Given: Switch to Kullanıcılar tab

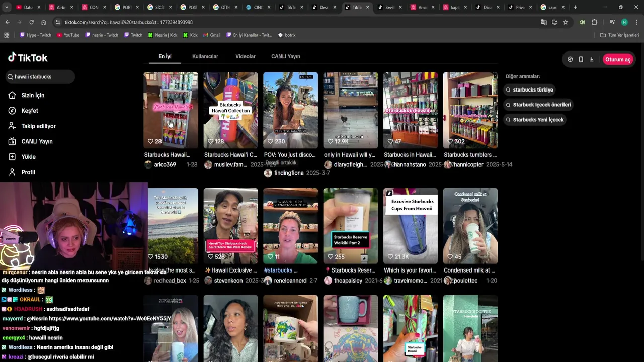Looking at the screenshot, I should coord(205,56).
